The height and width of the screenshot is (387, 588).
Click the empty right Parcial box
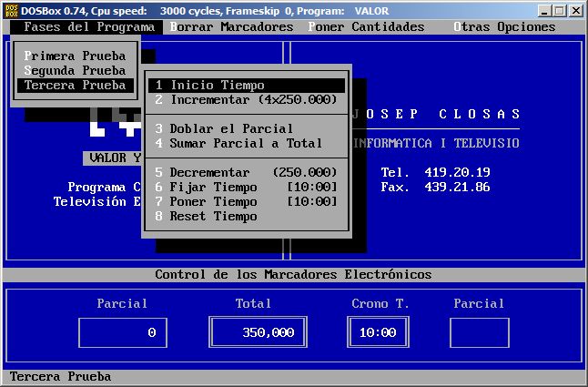point(479,333)
